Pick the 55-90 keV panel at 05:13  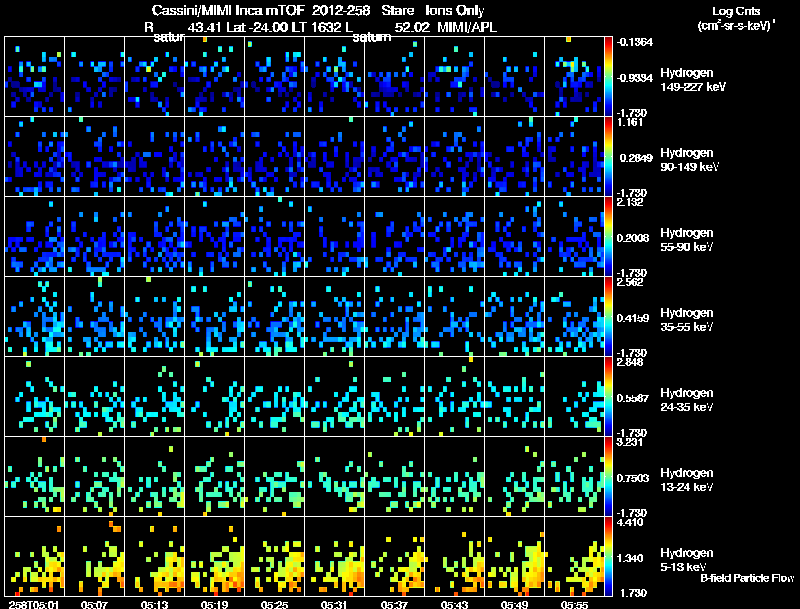(155, 237)
